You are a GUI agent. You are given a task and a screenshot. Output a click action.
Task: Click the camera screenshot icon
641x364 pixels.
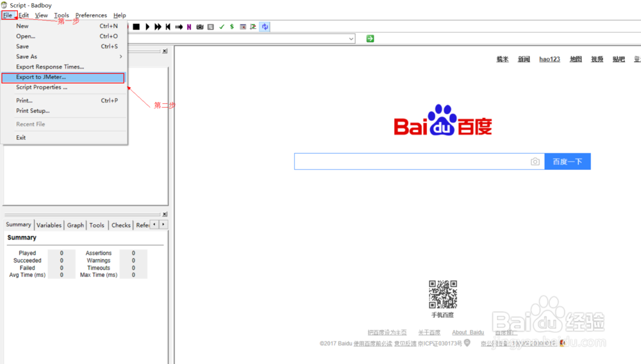pyautogui.click(x=200, y=27)
